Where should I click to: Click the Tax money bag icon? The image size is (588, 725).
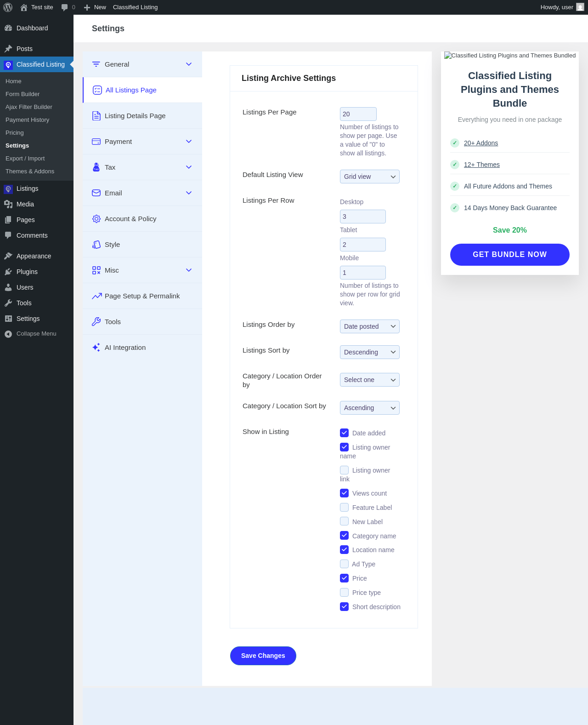pos(96,167)
